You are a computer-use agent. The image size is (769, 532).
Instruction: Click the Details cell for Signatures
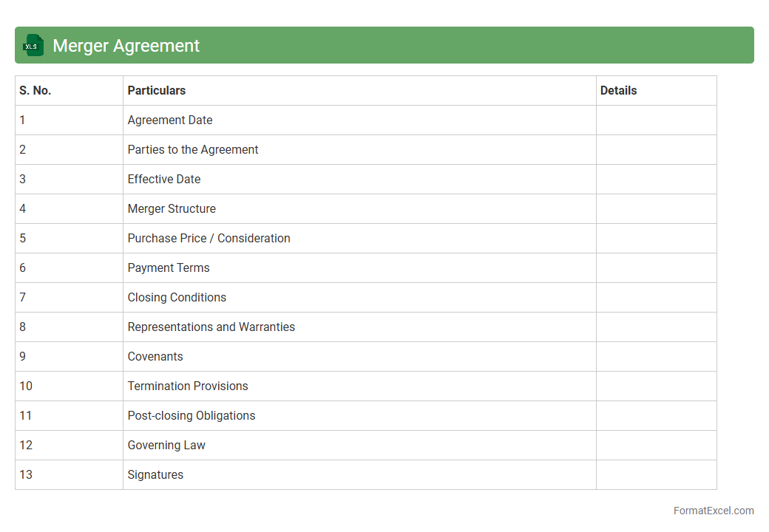[656, 474]
